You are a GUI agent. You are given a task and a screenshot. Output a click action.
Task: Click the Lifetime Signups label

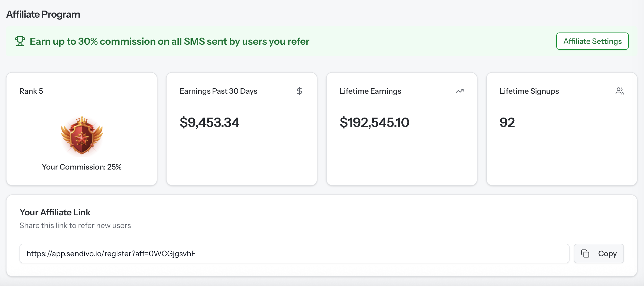(529, 91)
